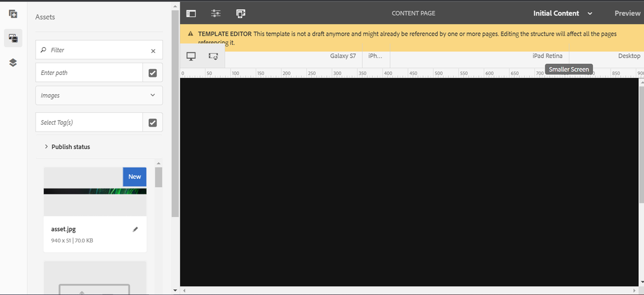Viewport: 644px width, 295px height.
Task: Open Page Information sliders icon
Action: tap(216, 13)
